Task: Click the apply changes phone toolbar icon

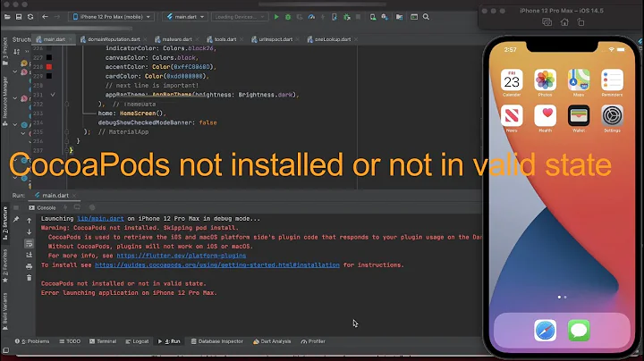Action: point(335,17)
